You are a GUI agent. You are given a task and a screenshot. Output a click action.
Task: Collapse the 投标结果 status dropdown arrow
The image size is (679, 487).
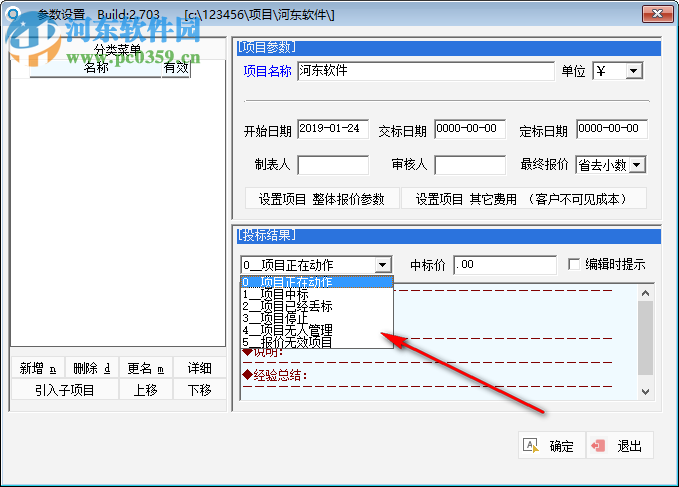pos(382,264)
